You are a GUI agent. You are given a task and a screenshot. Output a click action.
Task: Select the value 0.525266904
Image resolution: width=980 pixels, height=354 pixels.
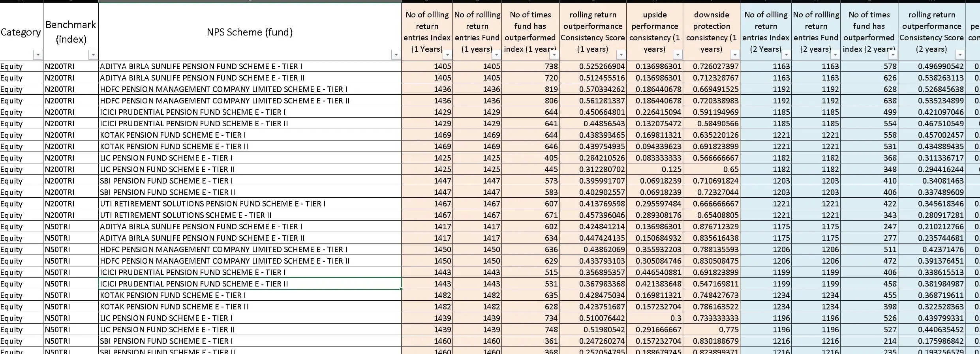pos(593,66)
